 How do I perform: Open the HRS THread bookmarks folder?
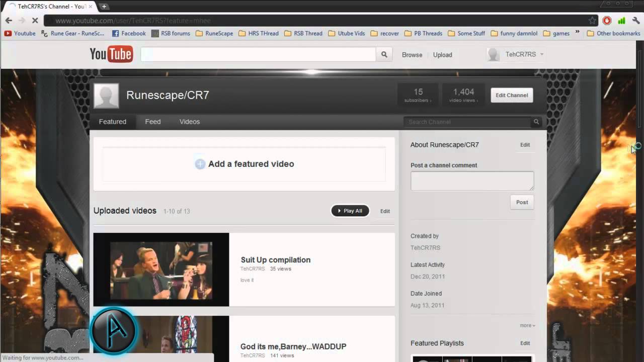pyautogui.click(x=259, y=33)
